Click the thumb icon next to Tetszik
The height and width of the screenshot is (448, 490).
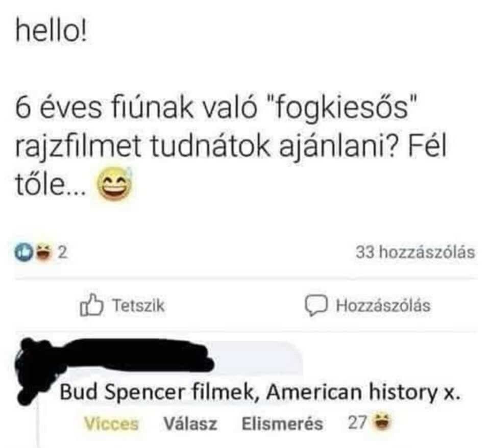[91, 305]
